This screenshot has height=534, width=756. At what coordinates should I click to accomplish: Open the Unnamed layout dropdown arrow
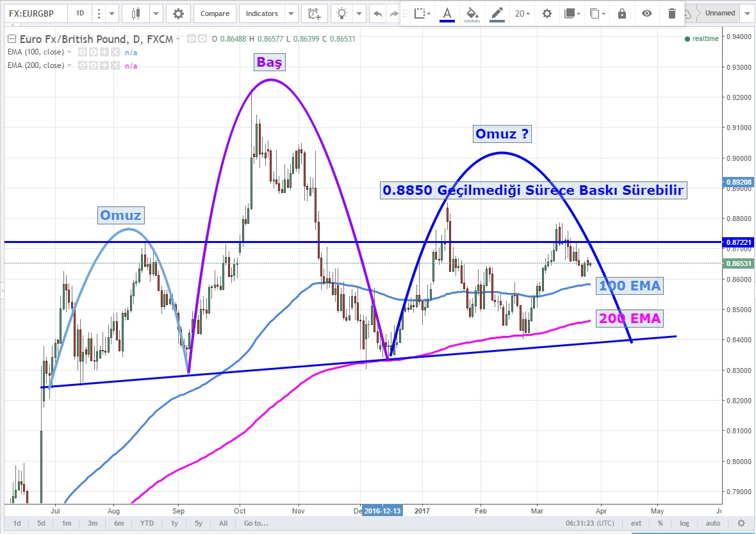pos(747,13)
